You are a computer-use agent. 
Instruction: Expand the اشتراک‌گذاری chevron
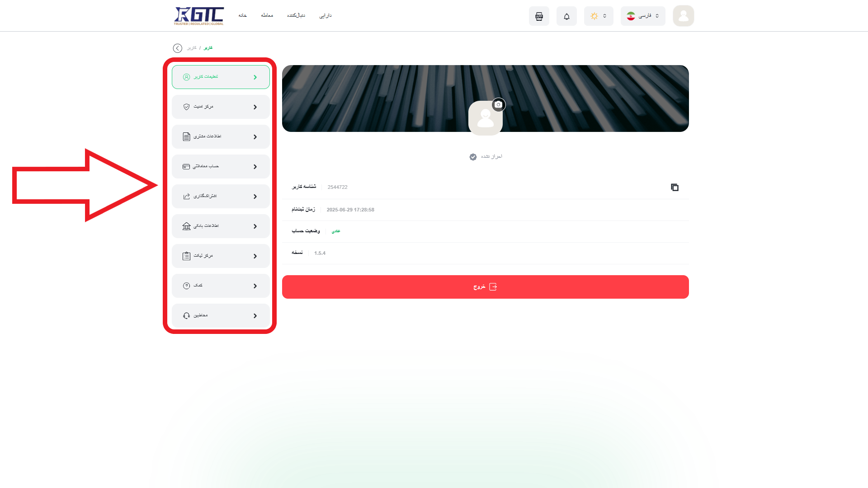tap(255, 197)
